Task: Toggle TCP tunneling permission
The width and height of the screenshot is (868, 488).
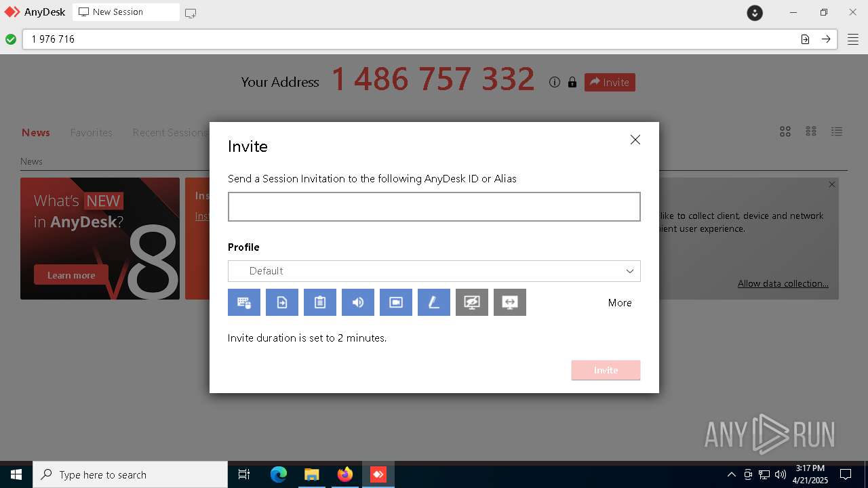Action: point(510,302)
